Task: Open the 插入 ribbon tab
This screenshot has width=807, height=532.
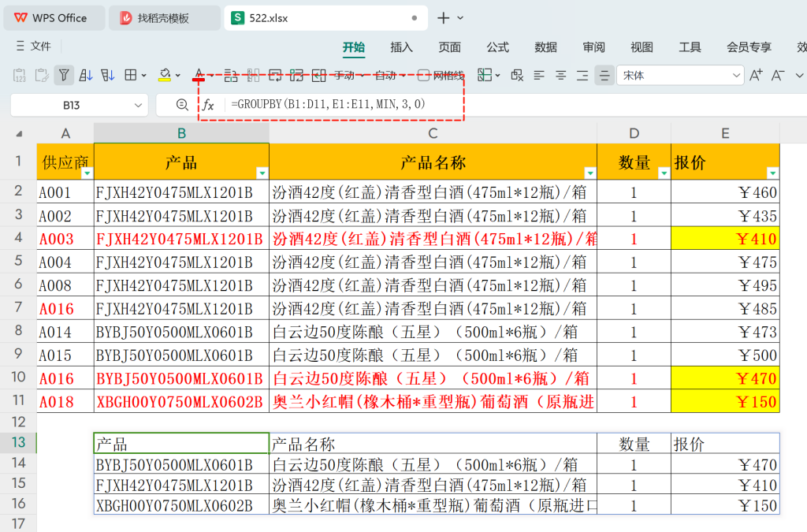Action: click(x=401, y=47)
